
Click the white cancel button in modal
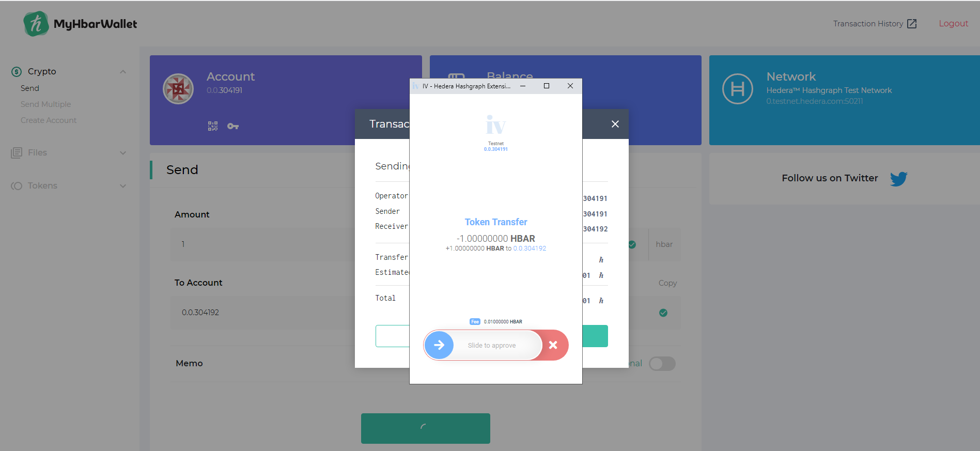click(393, 336)
